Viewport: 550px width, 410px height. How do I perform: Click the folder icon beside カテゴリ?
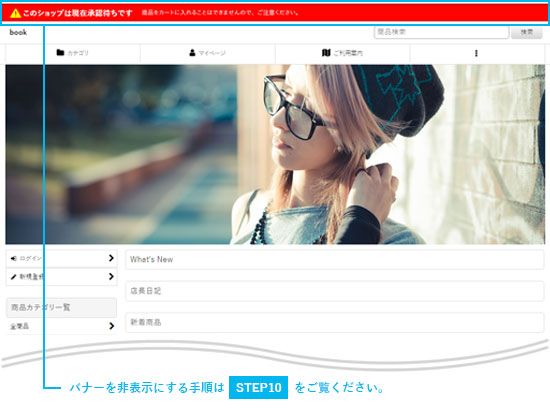(60, 53)
